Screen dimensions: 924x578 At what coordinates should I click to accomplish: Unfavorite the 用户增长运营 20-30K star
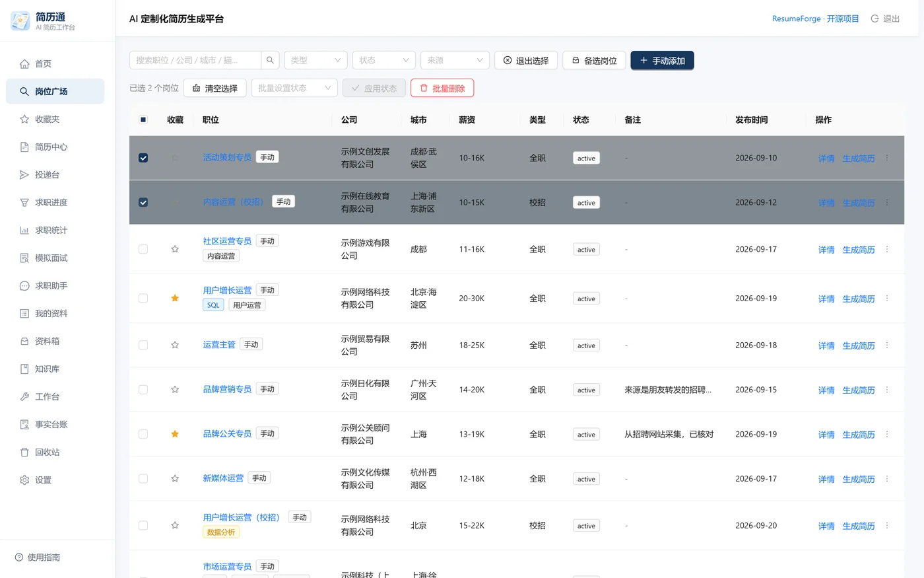[175, 298]
